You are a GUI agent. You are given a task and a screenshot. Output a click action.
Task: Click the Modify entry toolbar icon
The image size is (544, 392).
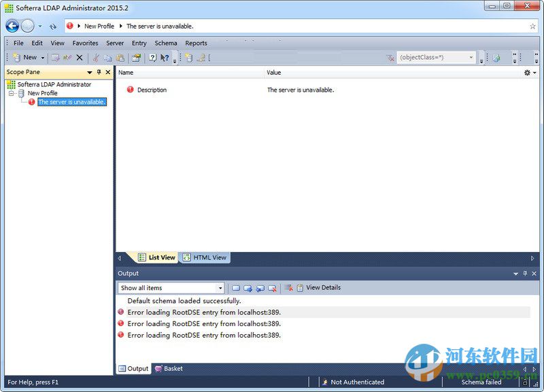point(55,58)
